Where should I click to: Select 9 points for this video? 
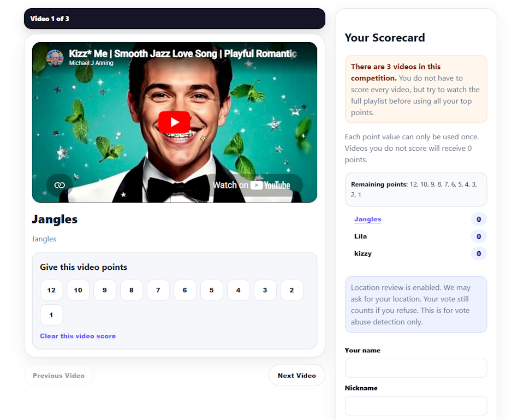coord(105,290)
